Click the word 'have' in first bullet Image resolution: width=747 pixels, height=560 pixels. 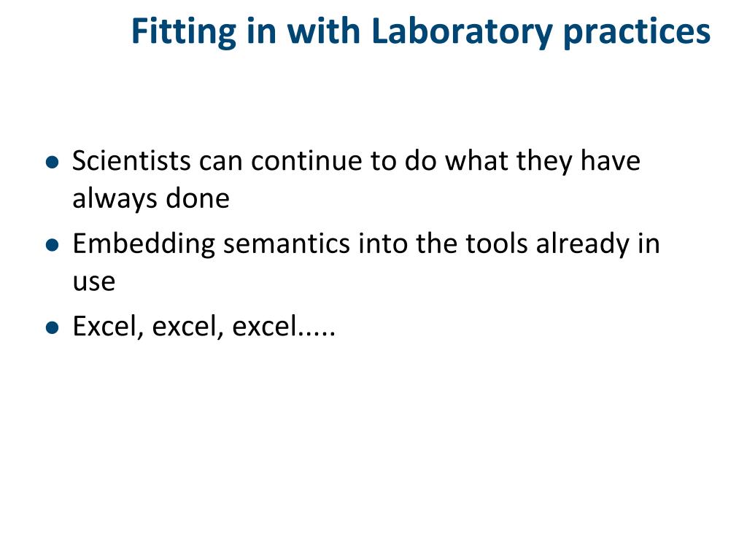(611, 161)
